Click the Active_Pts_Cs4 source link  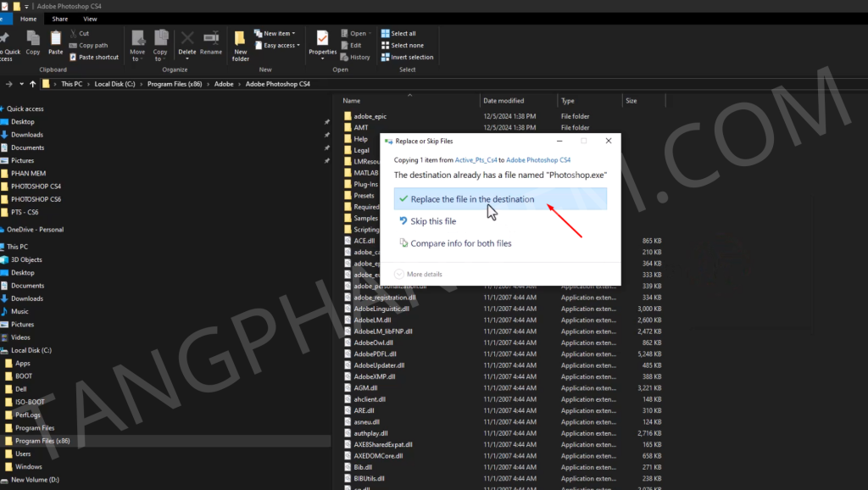click(475, 159)
